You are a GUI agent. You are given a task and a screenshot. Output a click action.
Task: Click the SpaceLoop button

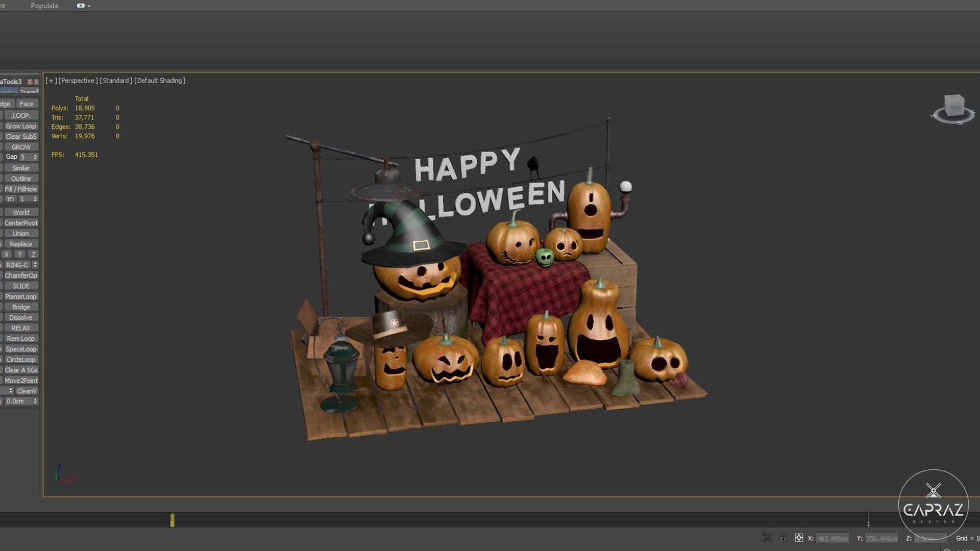[21, 349]
